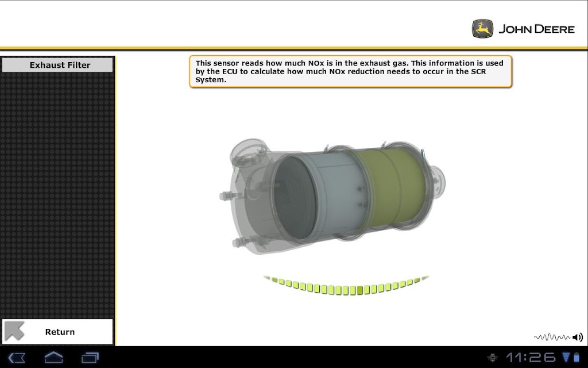588x368 pixels.
Task: Click the Return button label
Action: pyautogui.click(x=60, y=332)
